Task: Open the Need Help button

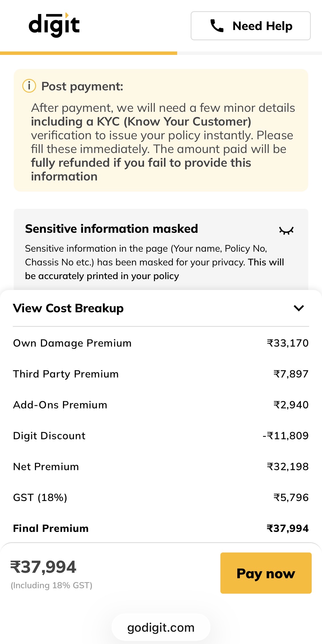Action: tap(250, 26)
